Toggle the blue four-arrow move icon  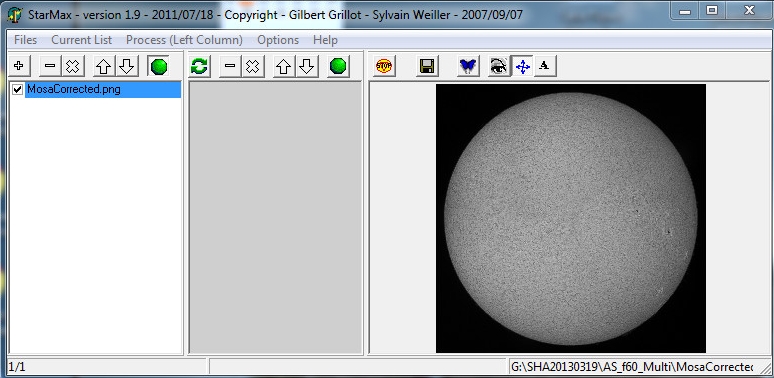(x=522, y=66)
